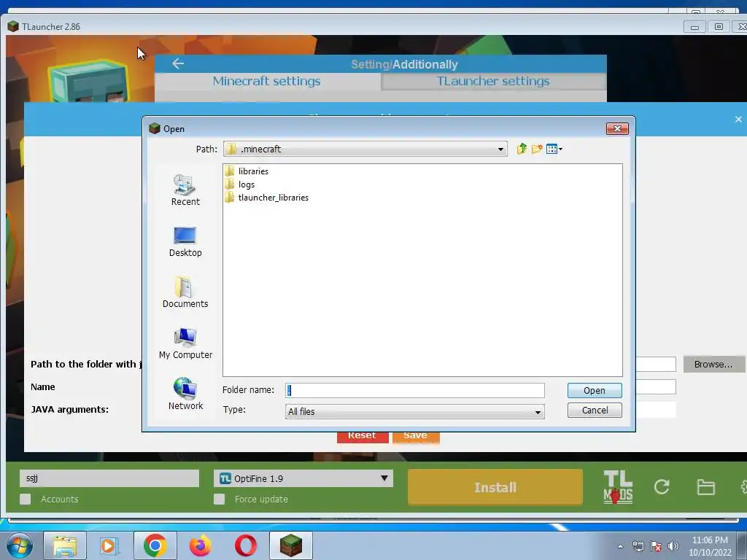
Task: Open Recent location in sidebar
Action: (185, 190)
